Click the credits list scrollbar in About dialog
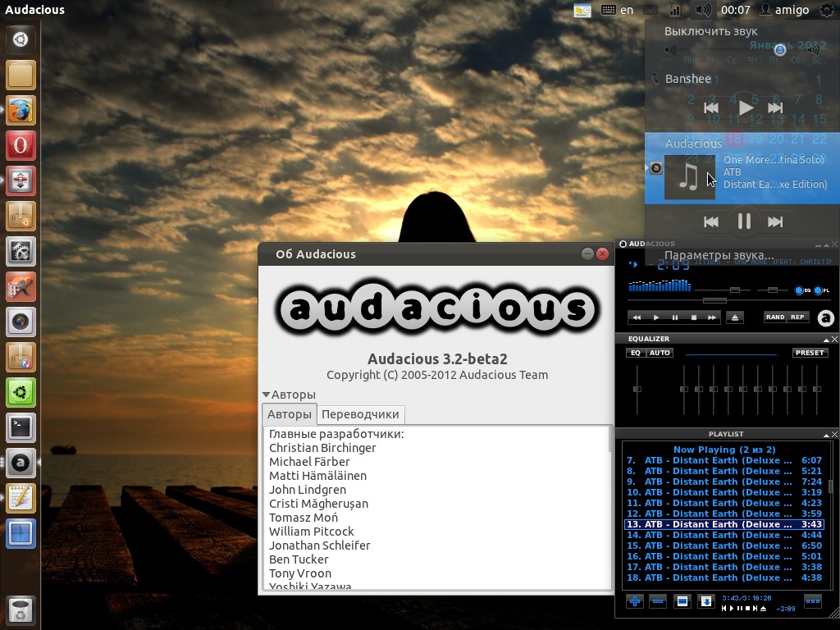 (609, 440)
